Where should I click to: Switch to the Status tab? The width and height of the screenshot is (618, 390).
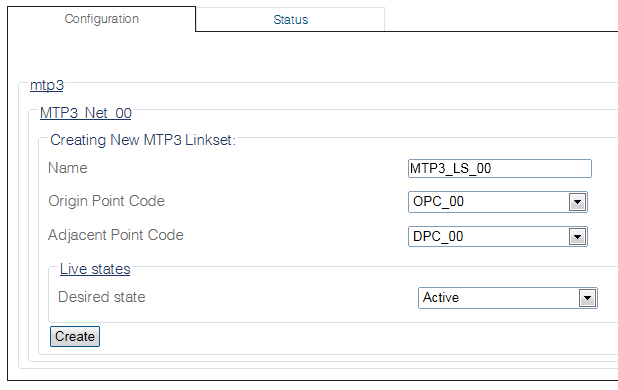(290, 19)
